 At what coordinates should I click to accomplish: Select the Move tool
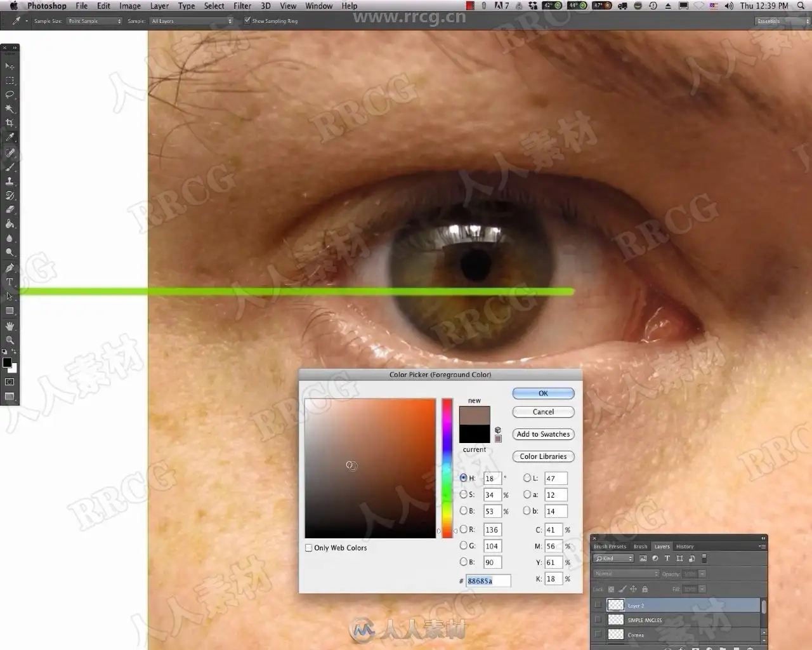[10, 66]
